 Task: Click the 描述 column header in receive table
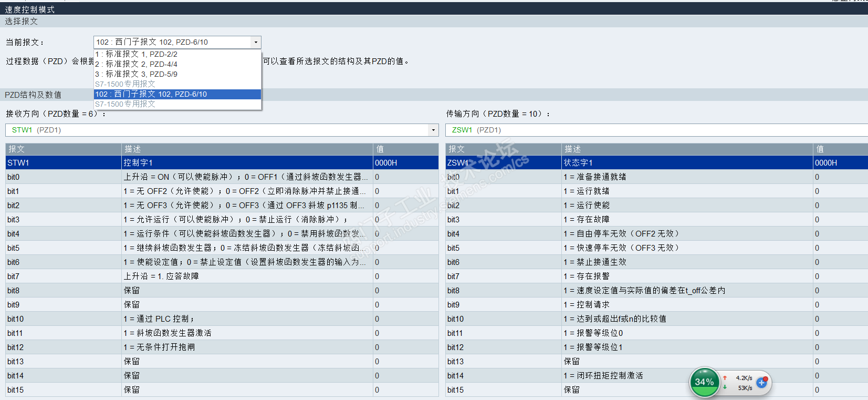[247, 149]
